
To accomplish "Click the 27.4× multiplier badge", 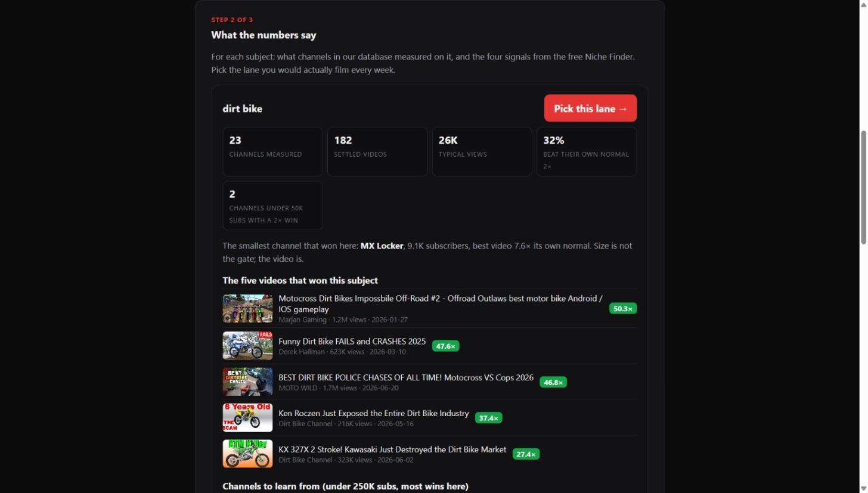I will tap(526, 454).
